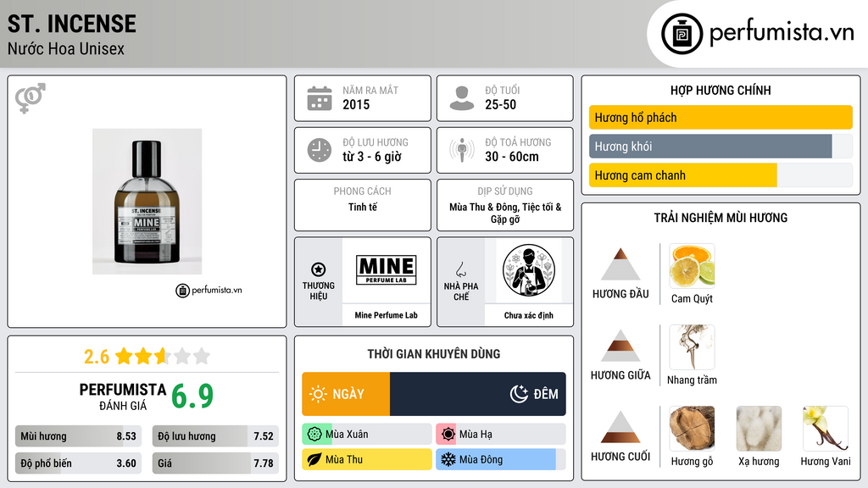Click the Mine Perfume Lab logo
The height and width of the screenshot is (488, 868).
(386, 270)
